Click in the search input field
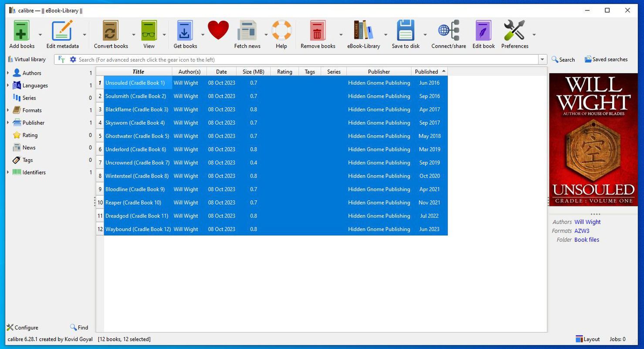 308,59
